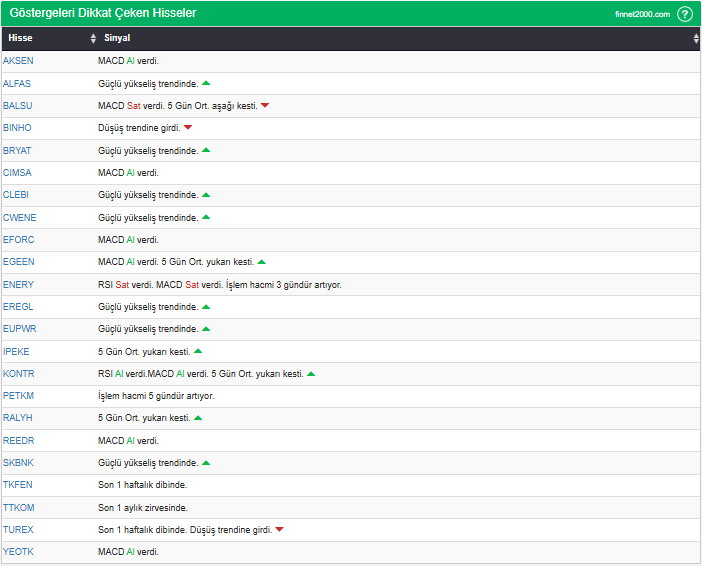This screenshot has width=702, height=566.
Task: Open YEOTK stock details
Action: tap(18, 552)
